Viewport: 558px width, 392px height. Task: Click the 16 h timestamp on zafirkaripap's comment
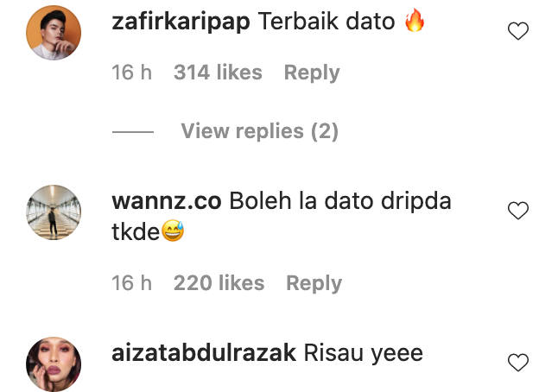point(131,73)
